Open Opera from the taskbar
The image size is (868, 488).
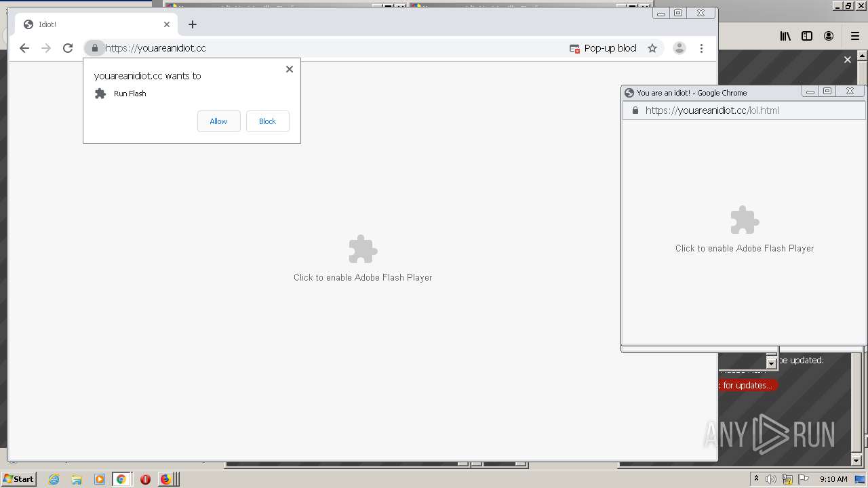point(145,479)
